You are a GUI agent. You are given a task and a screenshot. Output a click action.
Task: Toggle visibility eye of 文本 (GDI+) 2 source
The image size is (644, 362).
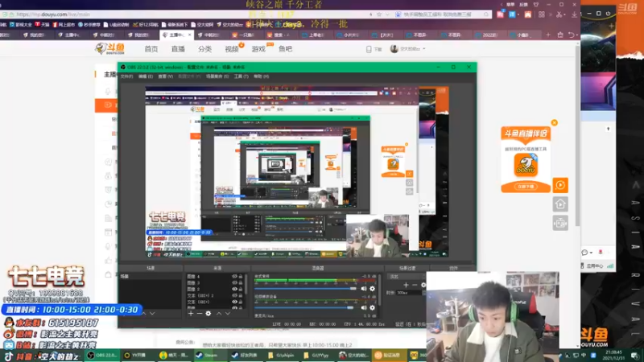(234, 295)
